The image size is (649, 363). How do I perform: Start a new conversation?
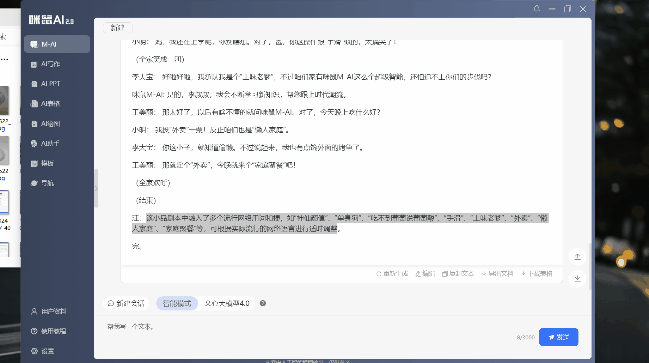[126, 303]
